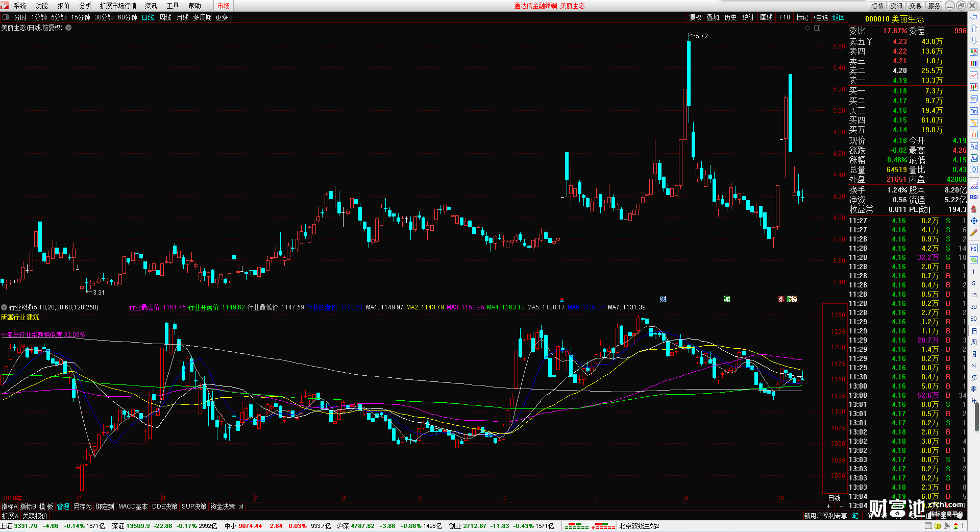Image resolution: width=980 pixels, height=532 pixels.
Task: Switch to 分时 intraday view
Action: [20, 17]
